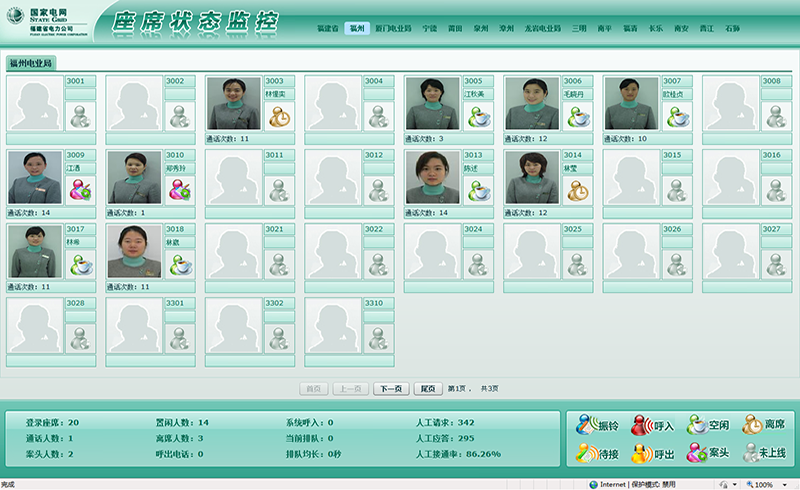The width and height of the screenshot is (800, 490).
Task: Go to the next page with 下一页
Action: 390,388
